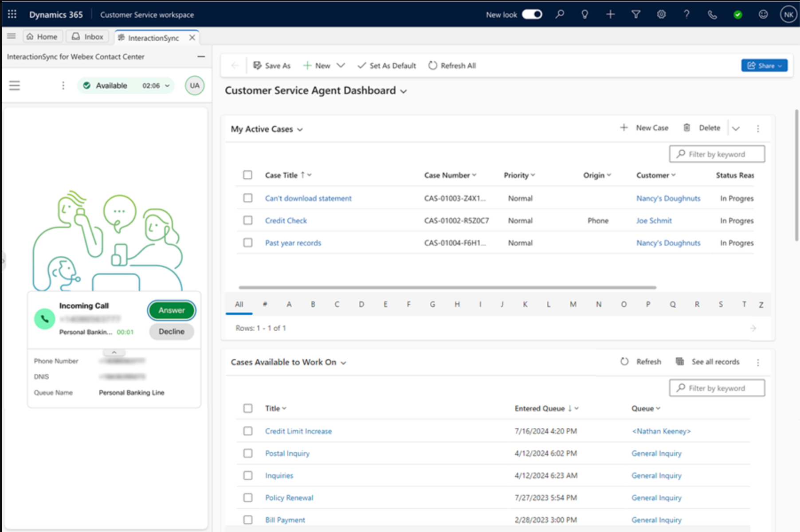
Task: Open advanced filter funnel icon
Action: pyautogui.click(x=636, y=14)
